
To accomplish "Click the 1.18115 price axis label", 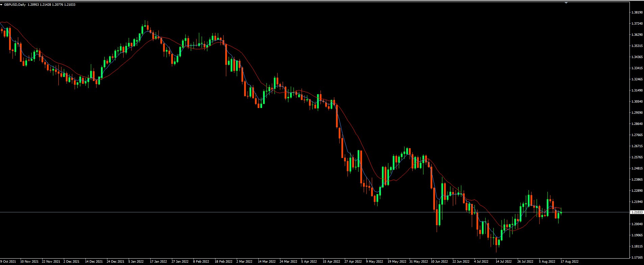I will click(637, 246).
